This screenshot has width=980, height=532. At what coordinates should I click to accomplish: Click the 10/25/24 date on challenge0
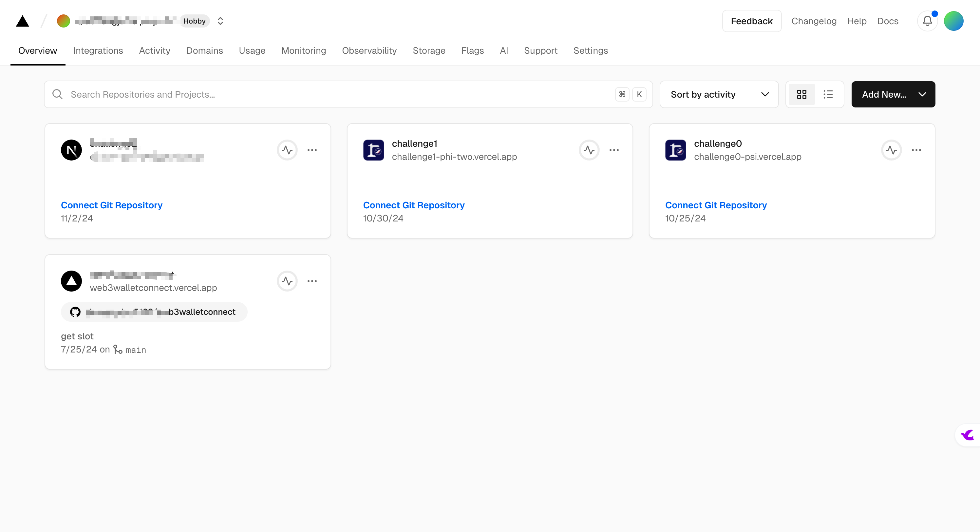tap(685, 218)
